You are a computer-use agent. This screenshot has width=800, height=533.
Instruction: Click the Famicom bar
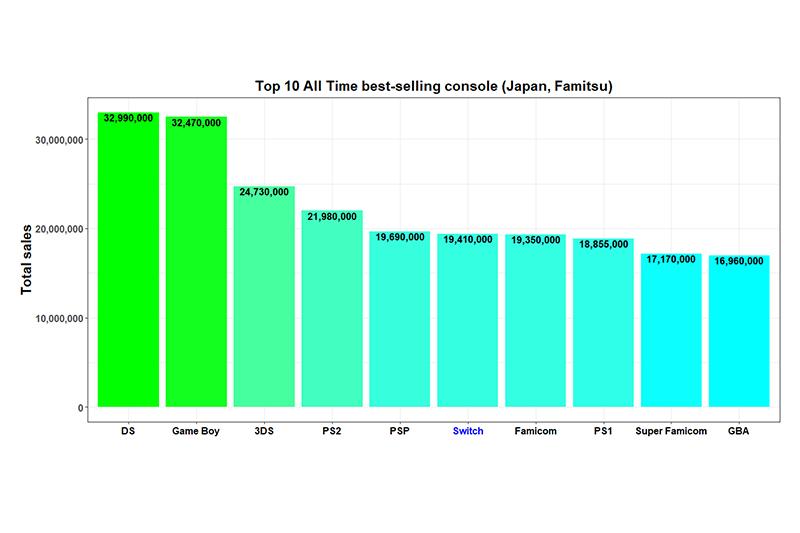pyautogui.click(x=535, y=325)
